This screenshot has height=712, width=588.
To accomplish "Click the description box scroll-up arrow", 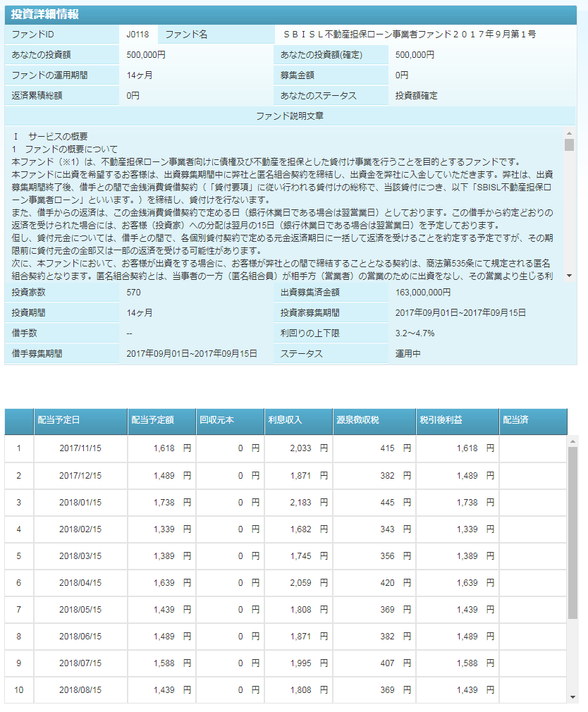I will tap(570, 132).
